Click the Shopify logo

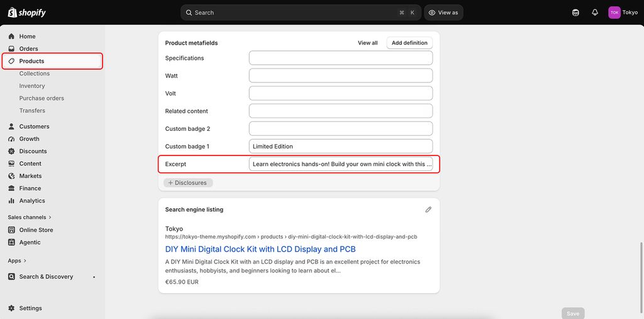tap(26, 13)
